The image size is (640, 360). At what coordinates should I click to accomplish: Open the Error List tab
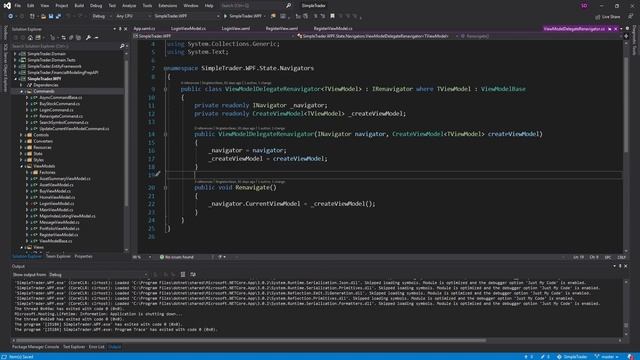(97, 347)
